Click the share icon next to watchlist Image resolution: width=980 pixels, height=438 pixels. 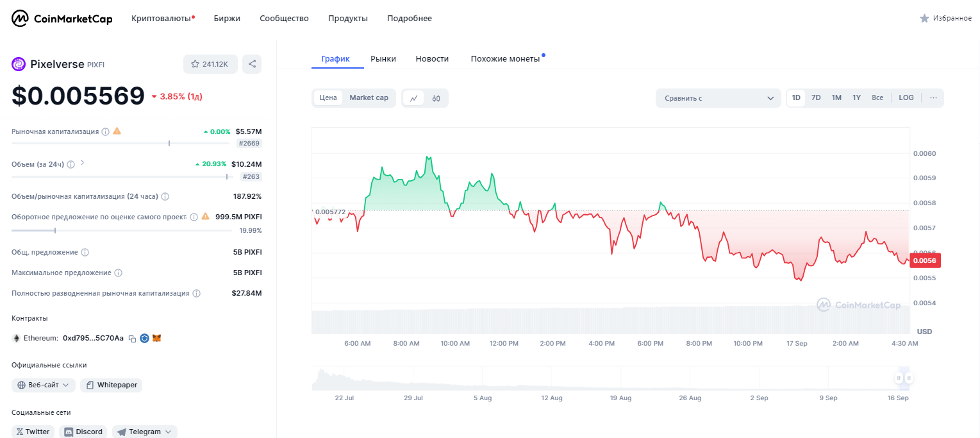(252, 64)
